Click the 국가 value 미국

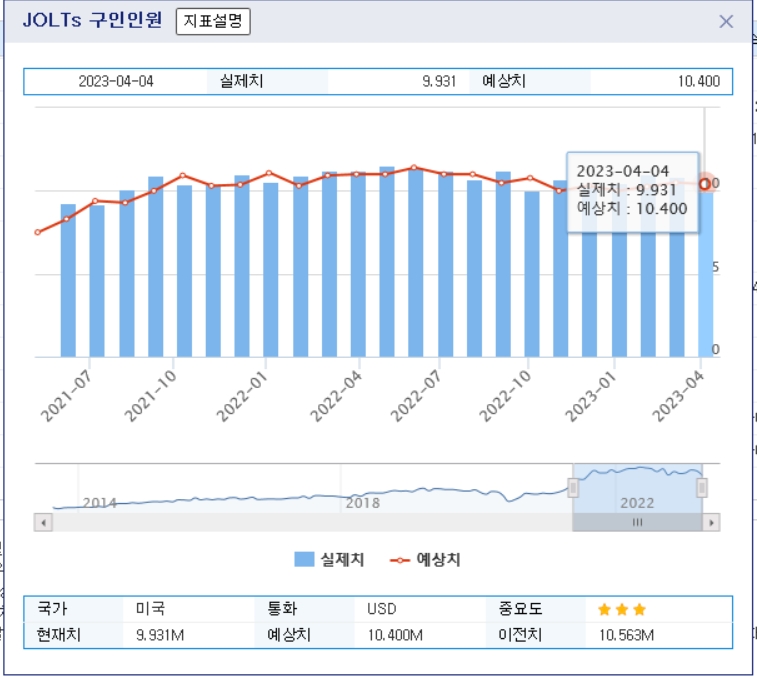click(x=150, y=609)
